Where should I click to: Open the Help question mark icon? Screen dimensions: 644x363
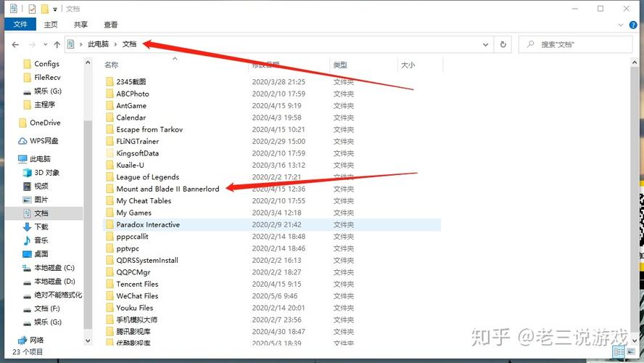tap(634, 24)
